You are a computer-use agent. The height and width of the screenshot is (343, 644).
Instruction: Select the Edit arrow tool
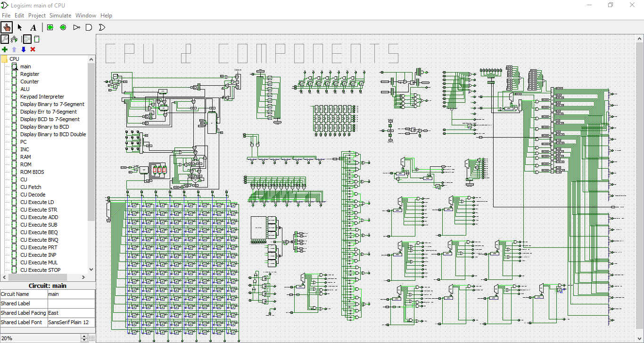pos(20,27)
